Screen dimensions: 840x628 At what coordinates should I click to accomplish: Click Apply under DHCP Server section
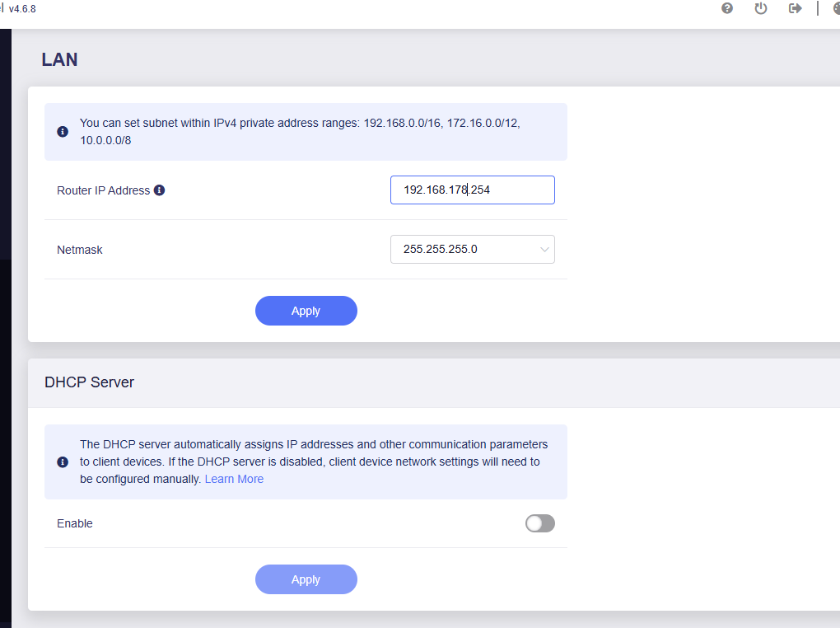pyautogui.click(x=306, y=579)
